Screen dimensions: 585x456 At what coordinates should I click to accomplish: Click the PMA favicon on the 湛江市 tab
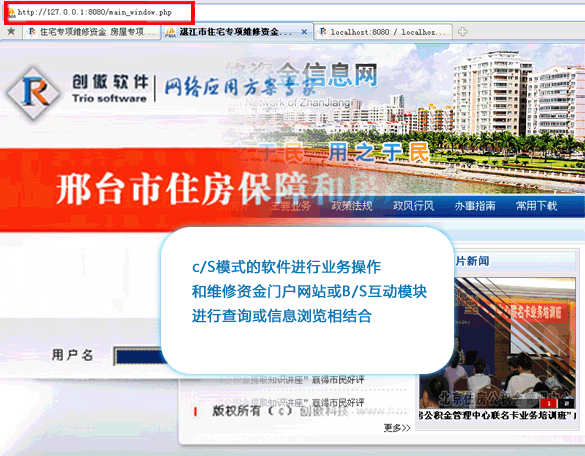[x=171, y=32]
